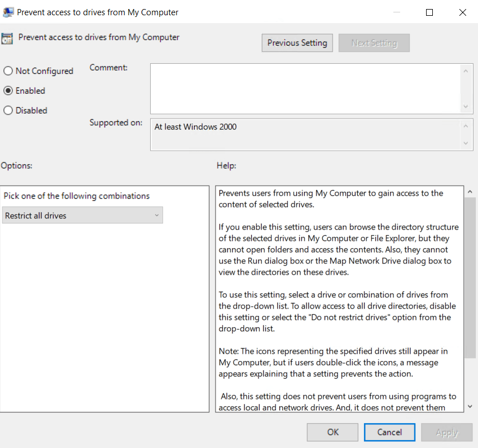Click the policy setting icon beside the heading
The height and width of the screenshot is (448, 478).
click(7, 38)
